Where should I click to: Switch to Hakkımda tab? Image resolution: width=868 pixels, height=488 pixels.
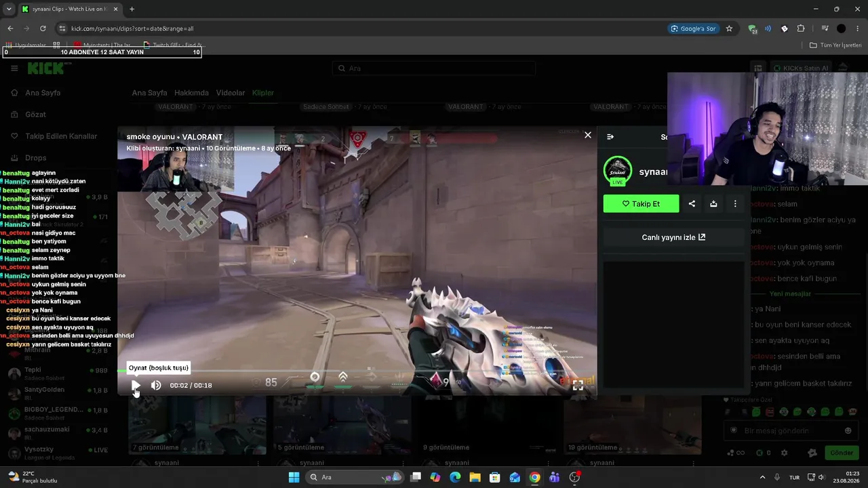[191, 93]
